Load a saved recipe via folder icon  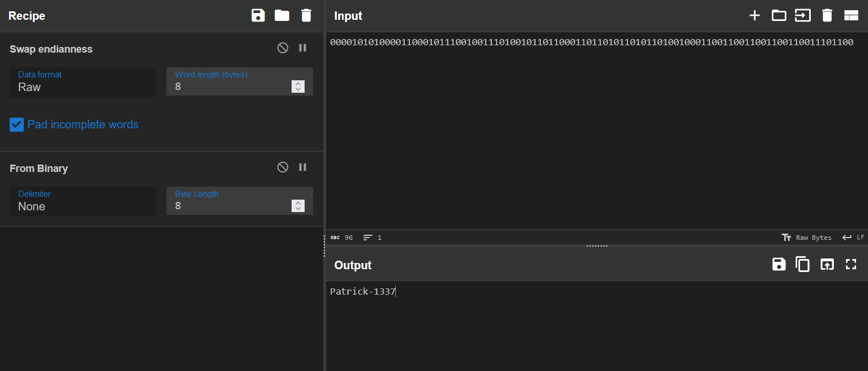(x=282, y=15)
